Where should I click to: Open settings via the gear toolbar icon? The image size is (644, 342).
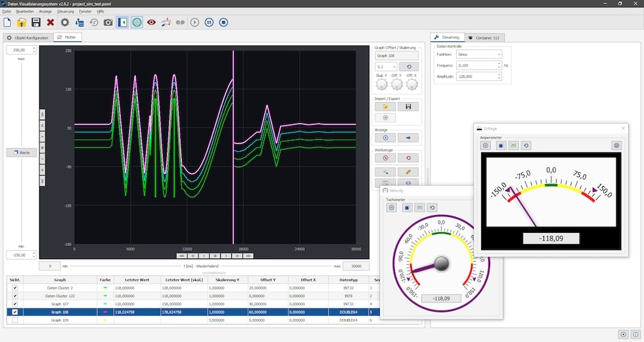[x=65, y=22]
